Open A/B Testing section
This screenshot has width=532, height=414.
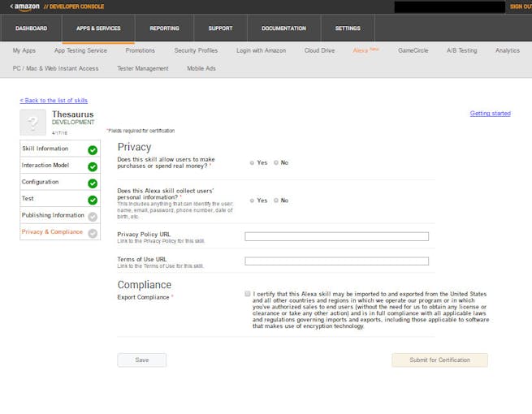click(x=462, y=50)
